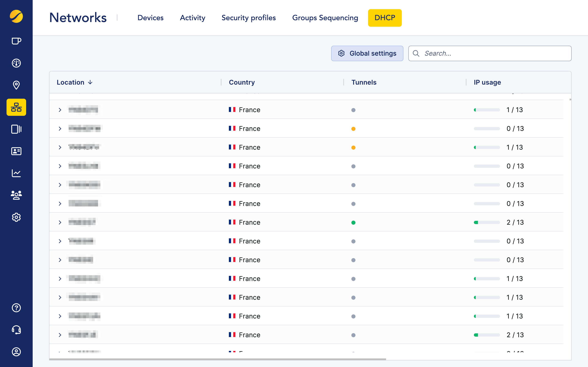Open the analytics line-chart sidebar icon
The width and height of the screenshot is (588, 367).
click(16, 173)
